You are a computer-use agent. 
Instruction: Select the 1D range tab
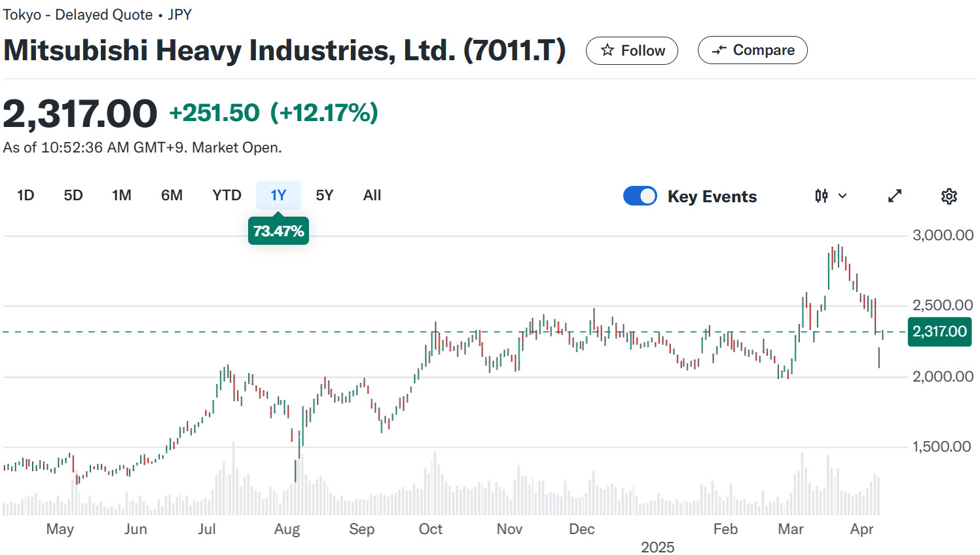(26, 195)
